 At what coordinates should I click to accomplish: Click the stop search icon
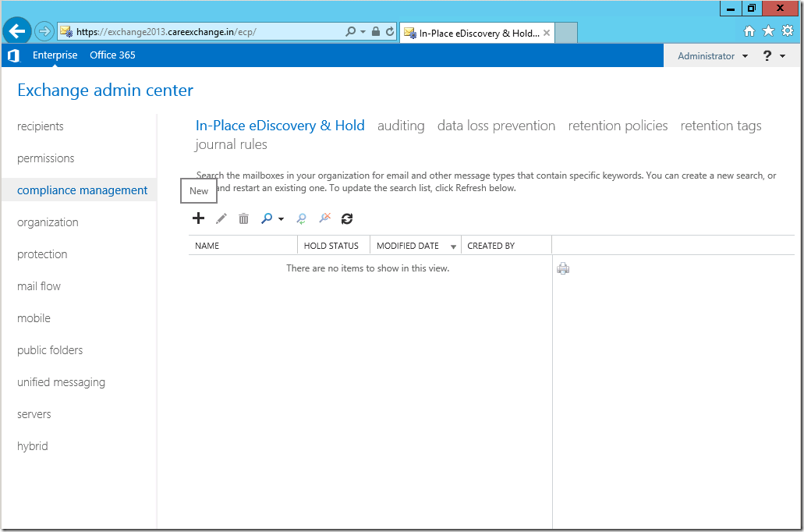point(324,218)
